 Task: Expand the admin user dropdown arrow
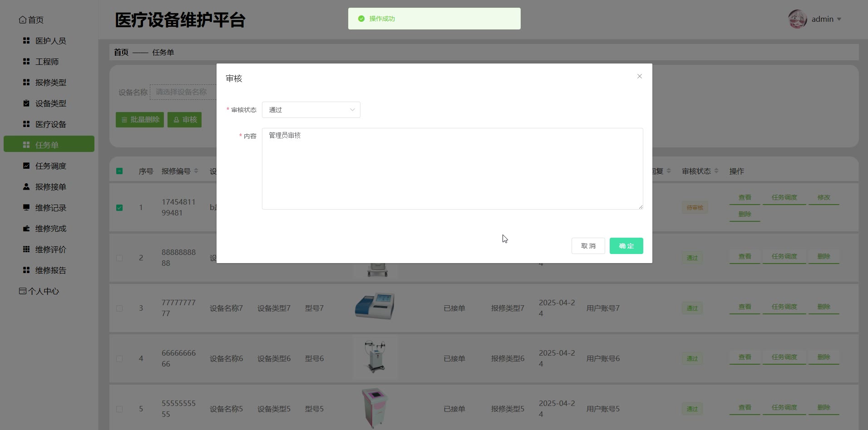839,19
